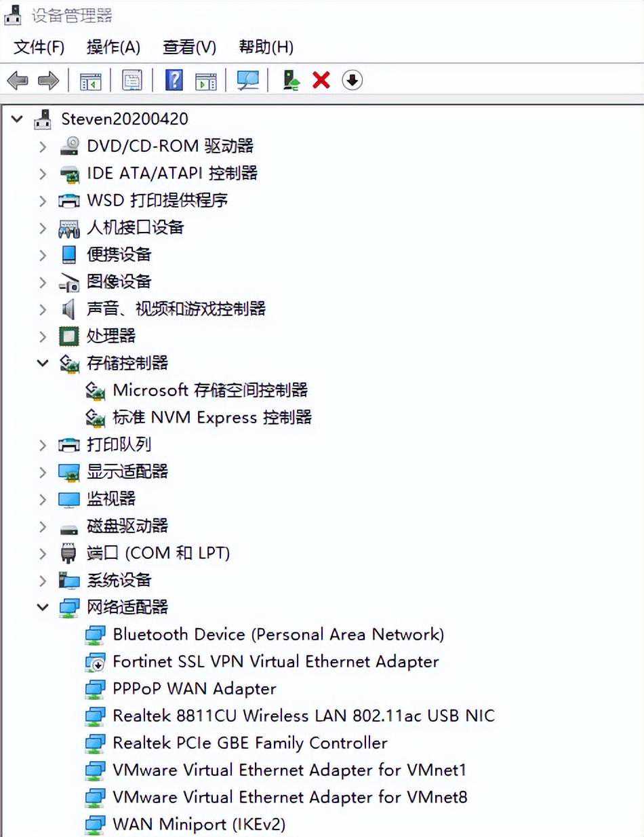Collapse the 网络适配器 category
Viewport: 644px width, 837px height.
click(43, 608)
